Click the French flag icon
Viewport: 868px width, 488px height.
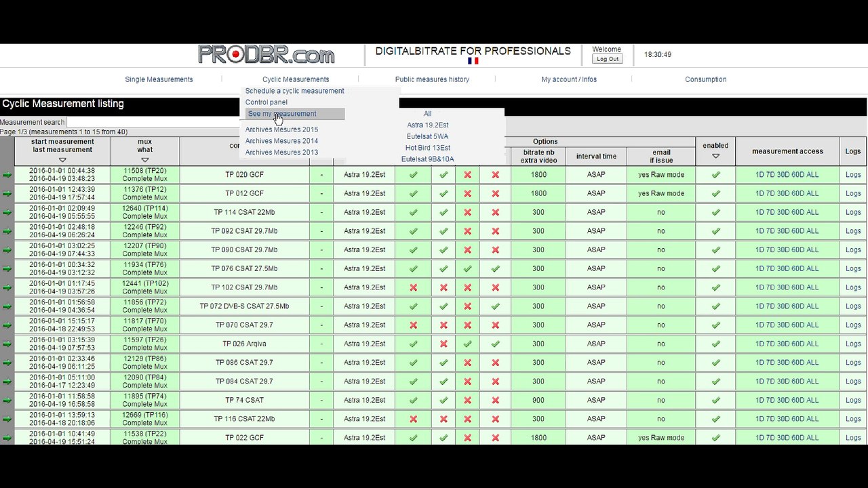tap(473, 61)
